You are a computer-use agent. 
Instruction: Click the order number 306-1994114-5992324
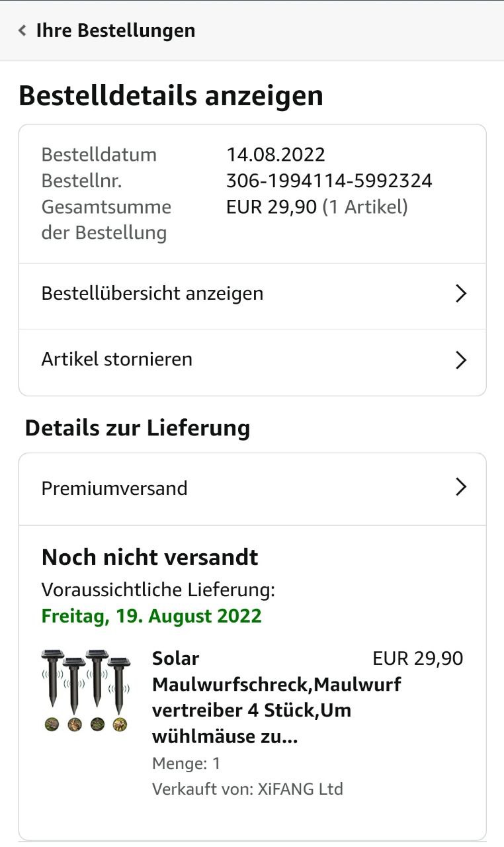click(329, 181)
